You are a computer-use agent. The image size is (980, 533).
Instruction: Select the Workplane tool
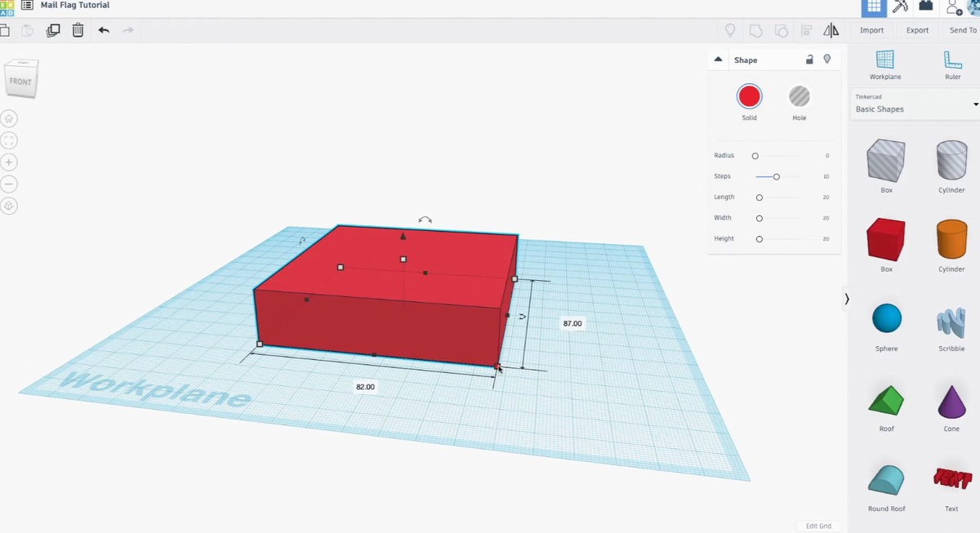[x=884, y=64]
